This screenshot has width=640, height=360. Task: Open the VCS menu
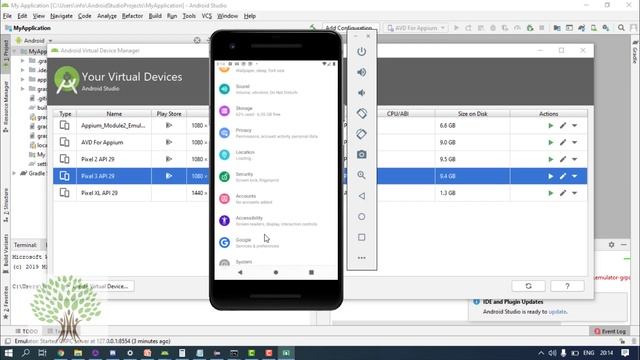tap(207, 16)
